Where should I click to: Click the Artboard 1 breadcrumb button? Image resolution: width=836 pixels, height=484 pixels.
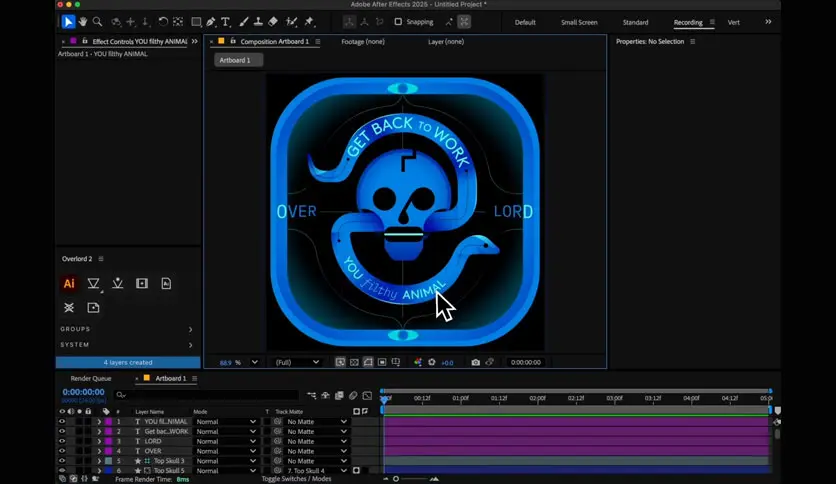click(x=238, y=60)
